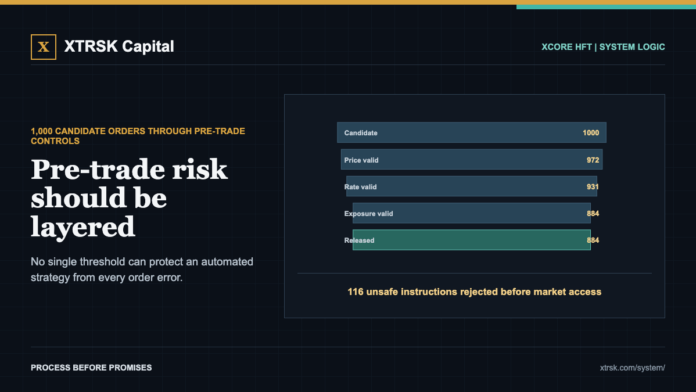Open the xtrsk.com/system/ link

[632, 368]
